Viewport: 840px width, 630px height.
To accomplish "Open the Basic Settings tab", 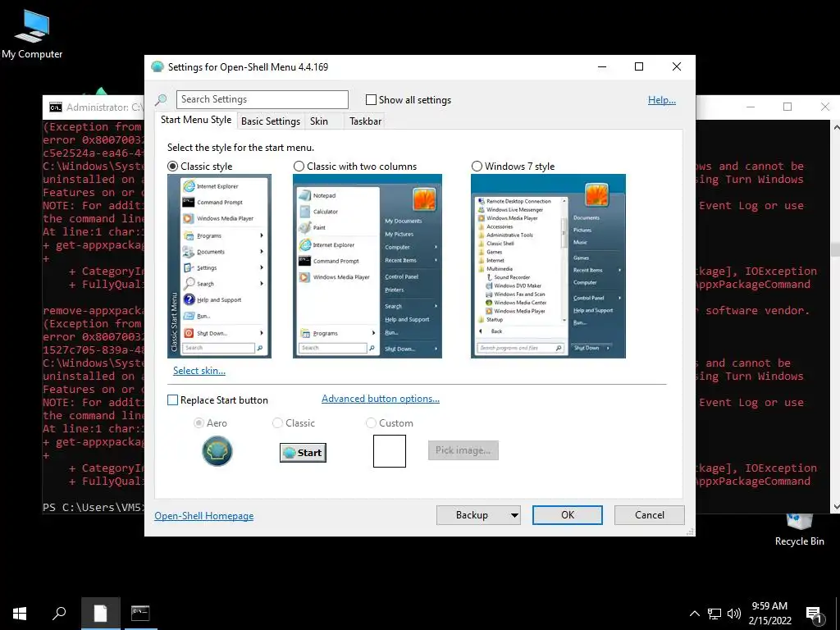I will [271, 121].
